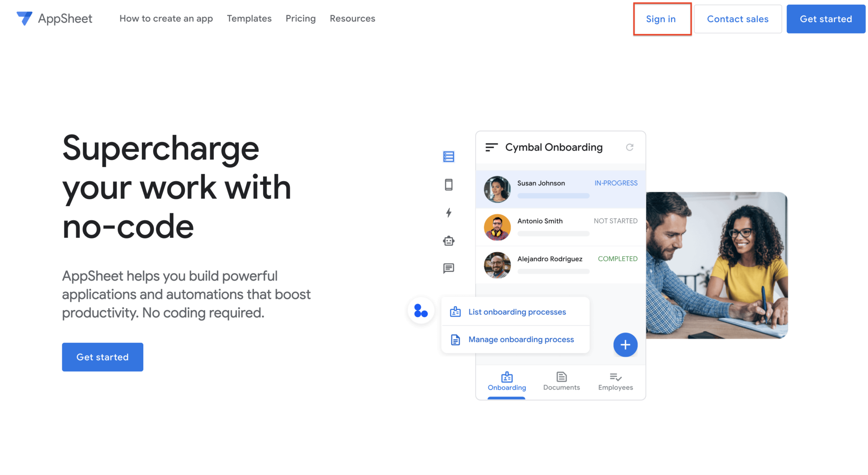Select the List onboarding processes action

pyautogui.click(x=517, y=312)
